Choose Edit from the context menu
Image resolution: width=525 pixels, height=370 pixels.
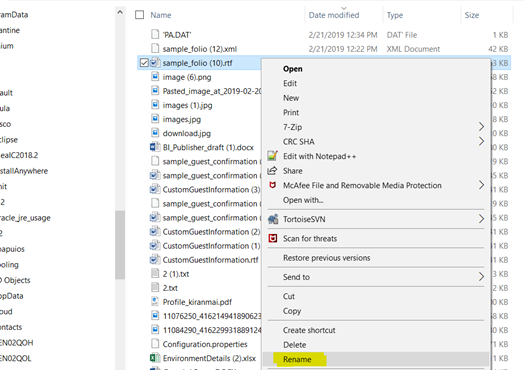(290, 83)
